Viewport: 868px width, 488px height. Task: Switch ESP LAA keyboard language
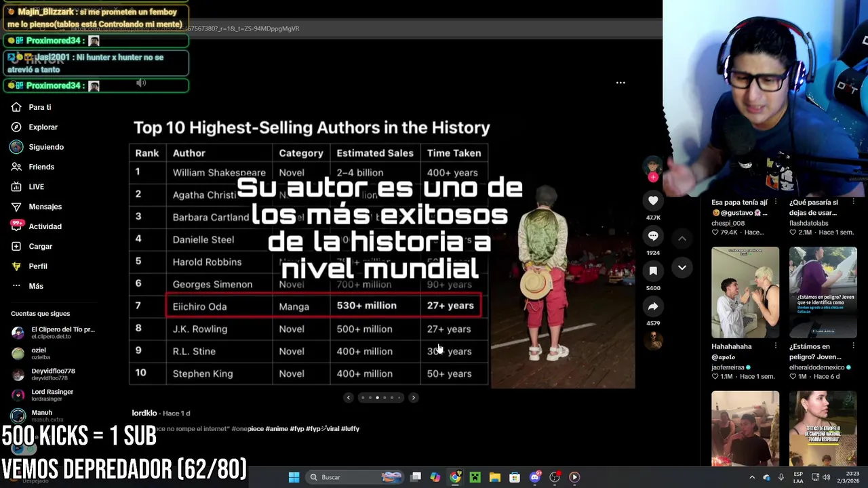click(799, 477)
